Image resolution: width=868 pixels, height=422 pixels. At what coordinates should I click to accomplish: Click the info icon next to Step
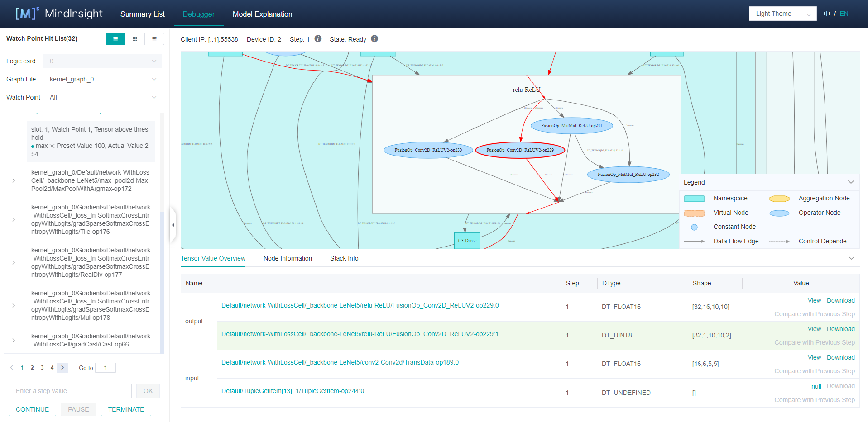(x=318, y=39)
